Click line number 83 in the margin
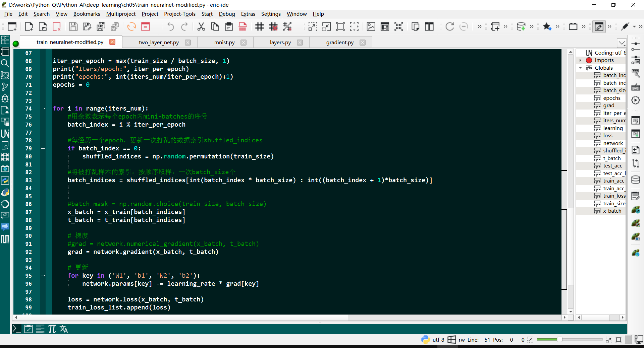This screenshot has height=348, width=644. 29,180
